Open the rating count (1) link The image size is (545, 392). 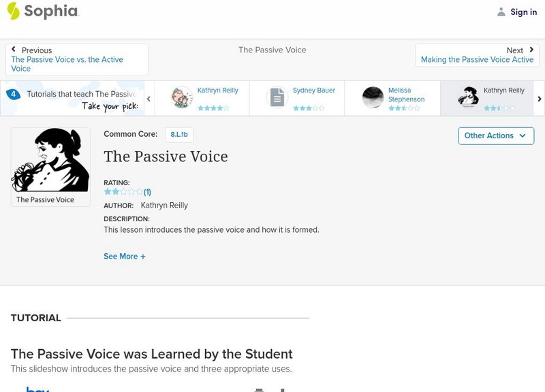point(147,192)
